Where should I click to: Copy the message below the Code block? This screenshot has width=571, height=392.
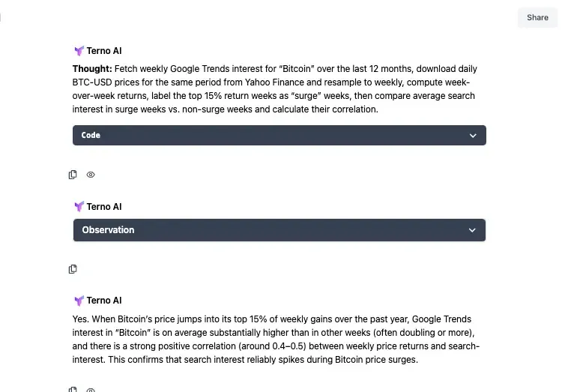73,175
